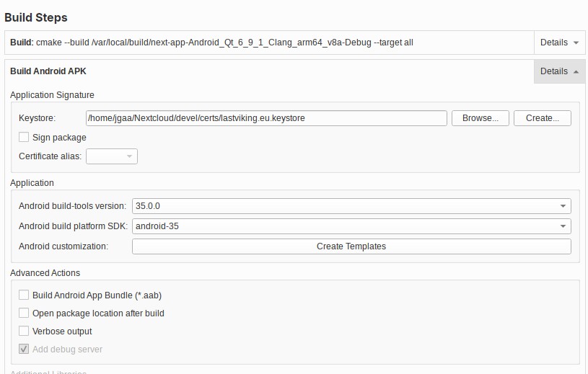The width and height of the screenshot is (588, 374).
Task: Enable Open package location after build
Action: click(x=25, y=313)
